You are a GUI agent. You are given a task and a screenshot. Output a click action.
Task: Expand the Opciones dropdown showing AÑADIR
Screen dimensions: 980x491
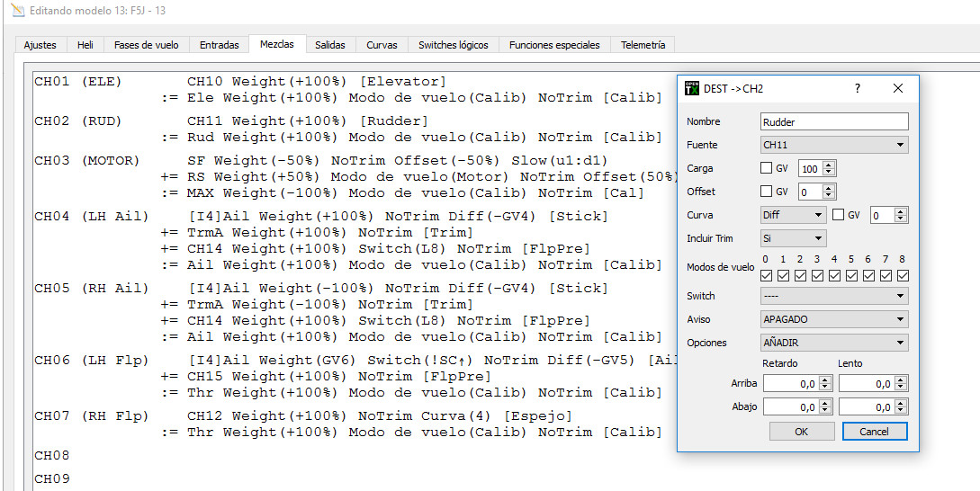pos(834,343)
